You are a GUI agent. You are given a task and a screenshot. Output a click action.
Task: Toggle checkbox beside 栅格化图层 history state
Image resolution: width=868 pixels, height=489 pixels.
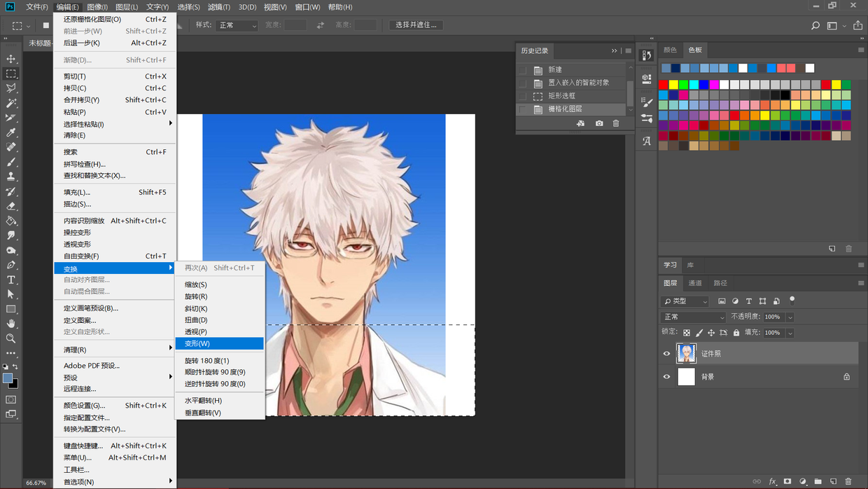point(522,109)
